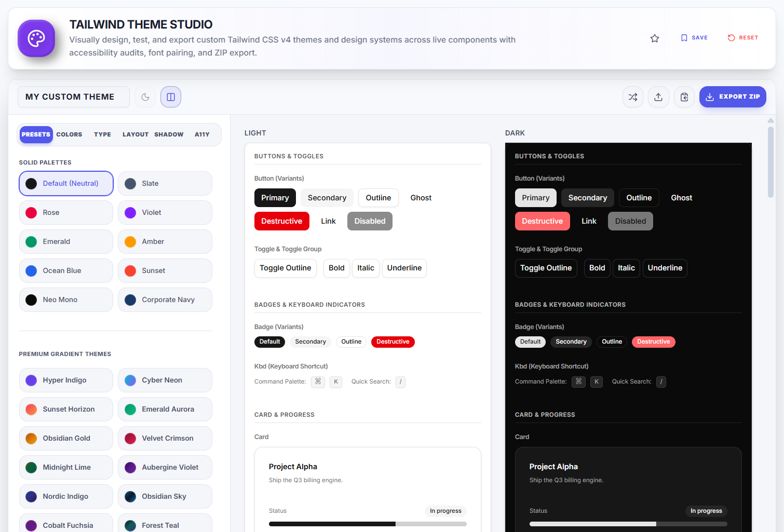Click the dark preview Outline badge
Screen dimensions: 784x532
click(612, 342)
